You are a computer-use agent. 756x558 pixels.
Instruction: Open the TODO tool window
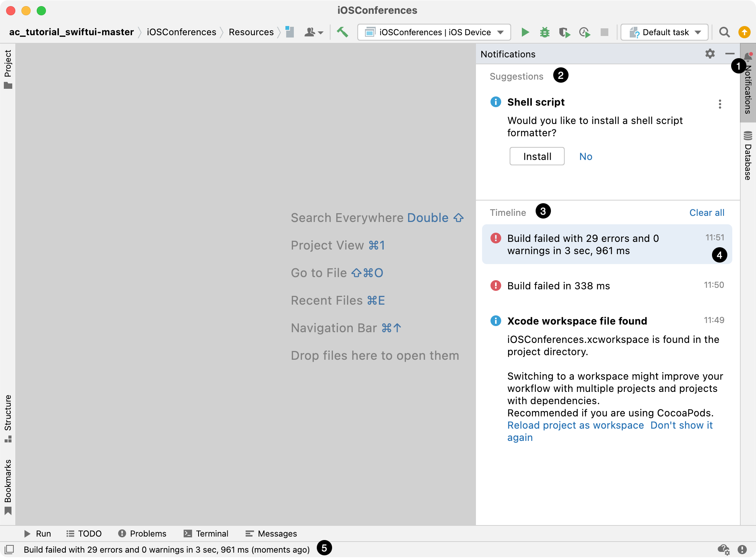tap(84, 534)
